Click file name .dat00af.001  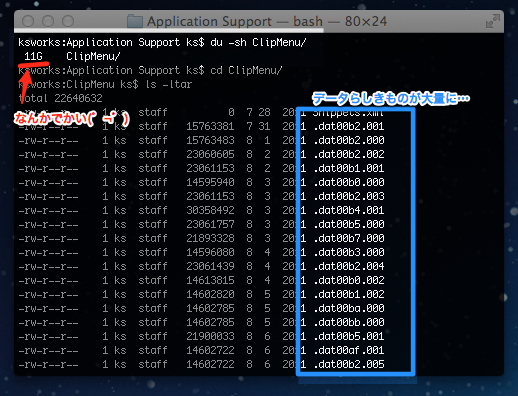pyautogui.click(x=349, y=350)
